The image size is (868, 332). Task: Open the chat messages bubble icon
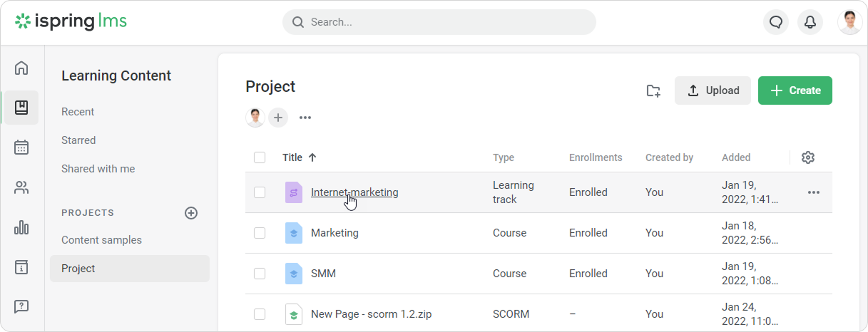[776, 22]
